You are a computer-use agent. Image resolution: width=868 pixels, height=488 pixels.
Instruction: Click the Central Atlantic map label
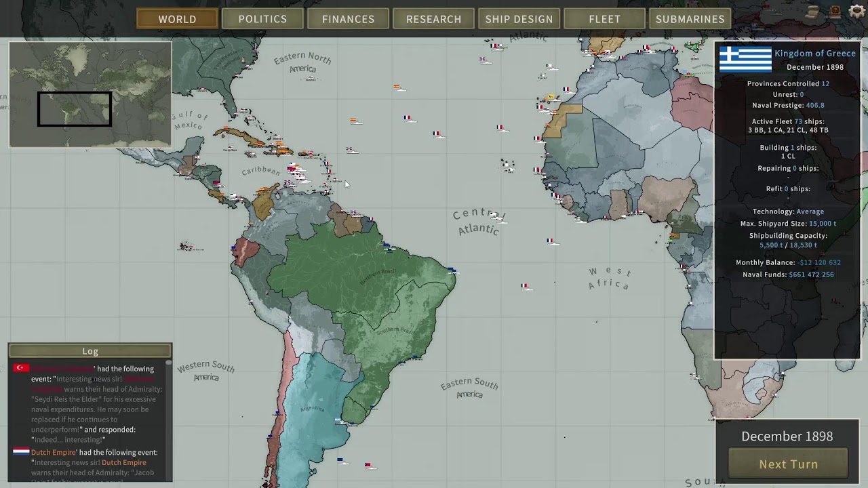click(x=479, y=222)
